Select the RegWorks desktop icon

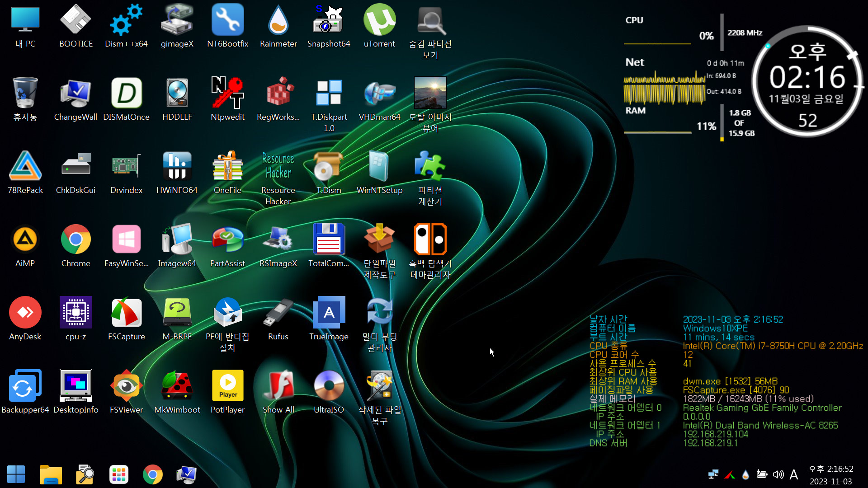point(278,99)
